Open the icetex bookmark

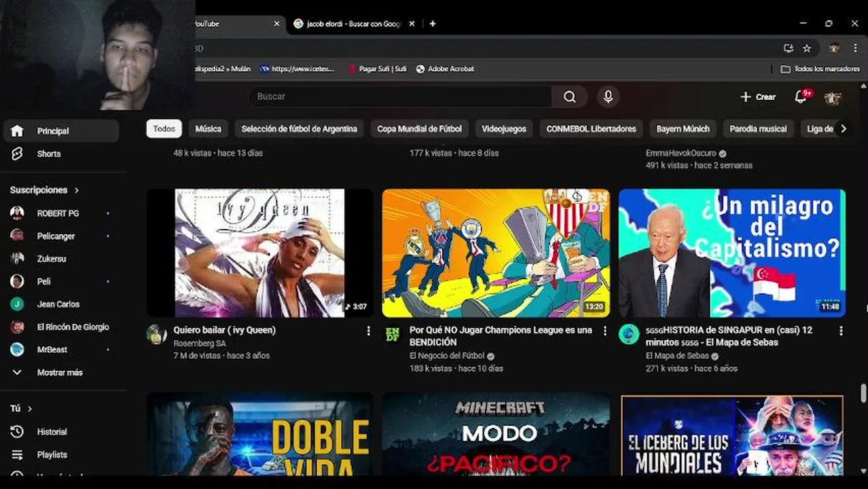297,69
